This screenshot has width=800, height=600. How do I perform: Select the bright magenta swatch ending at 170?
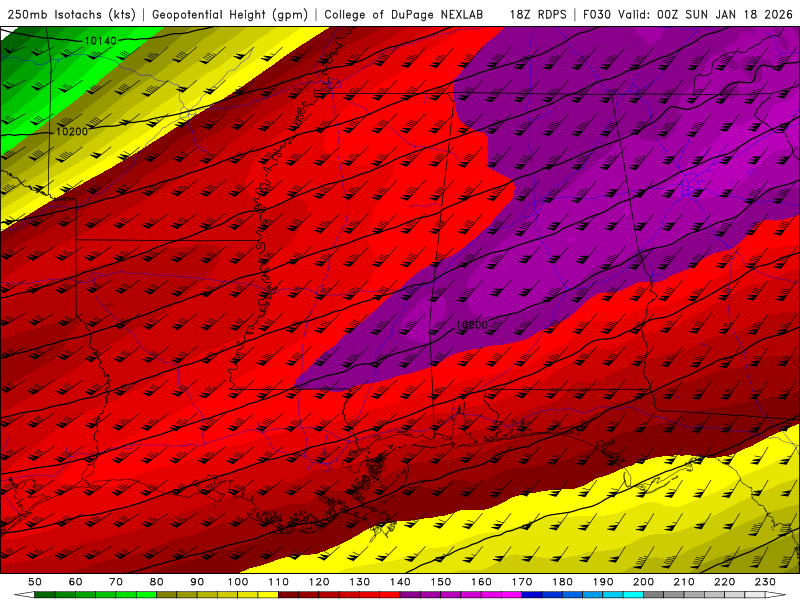[512, 595]
